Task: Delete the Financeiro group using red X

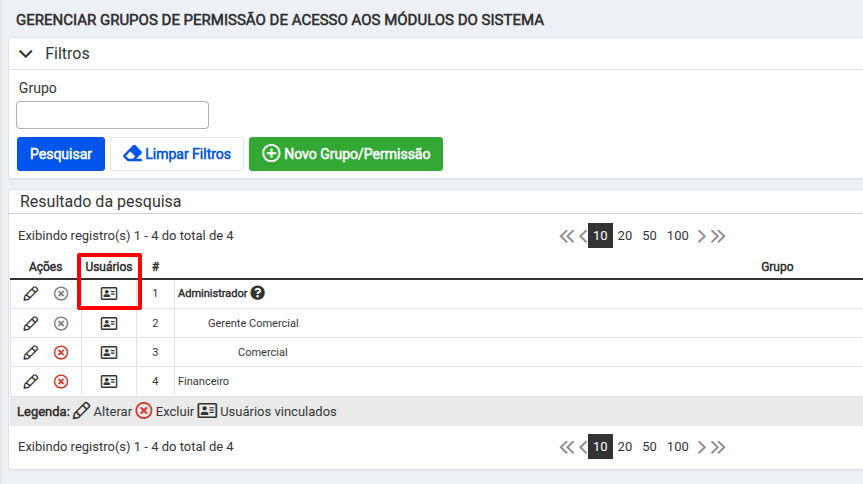Action: tap(61, 382)
